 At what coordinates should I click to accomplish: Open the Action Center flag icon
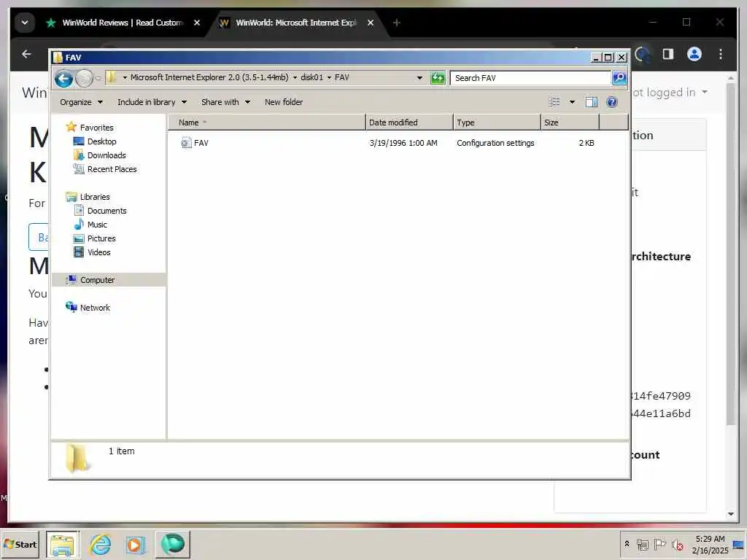[659, 544]
